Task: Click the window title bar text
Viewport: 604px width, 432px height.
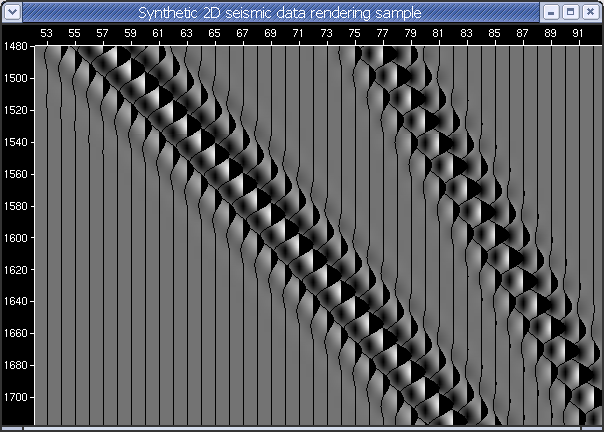Action: pos(280,13)
